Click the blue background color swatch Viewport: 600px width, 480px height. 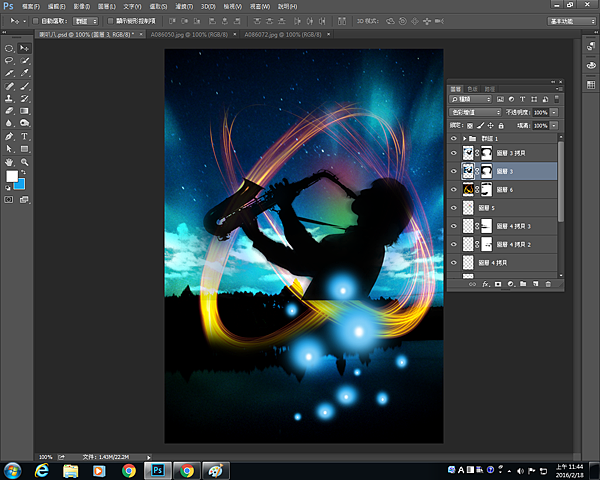tap(20, 184)
